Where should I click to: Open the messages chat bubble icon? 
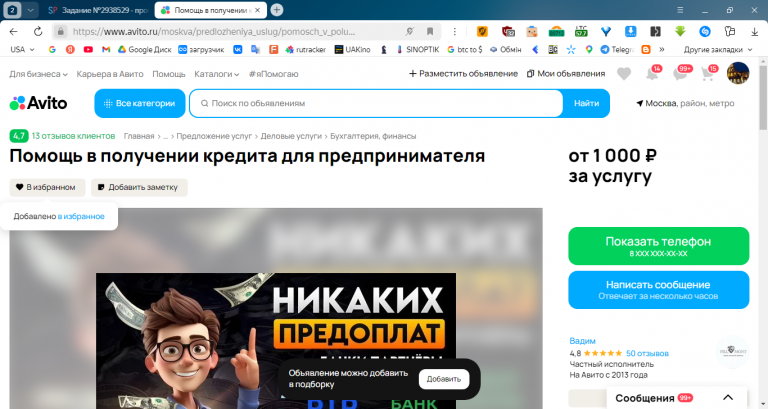point(680,74)
